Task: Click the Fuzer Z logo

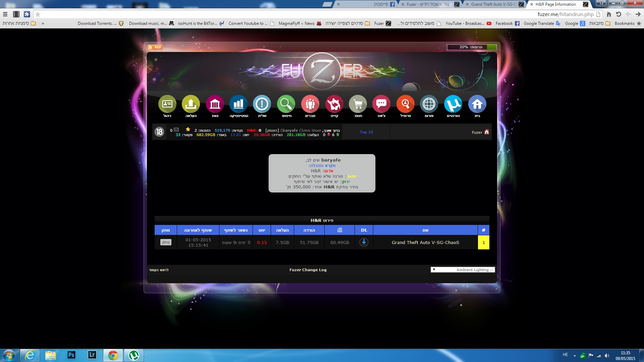Action: point(322,71)
